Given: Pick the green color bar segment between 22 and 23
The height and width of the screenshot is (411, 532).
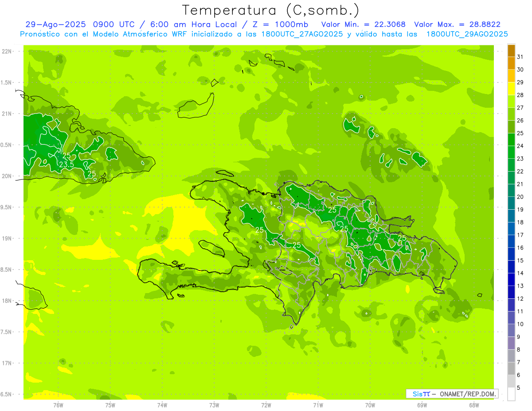Looking at the screenshot, I should [511, 165].
